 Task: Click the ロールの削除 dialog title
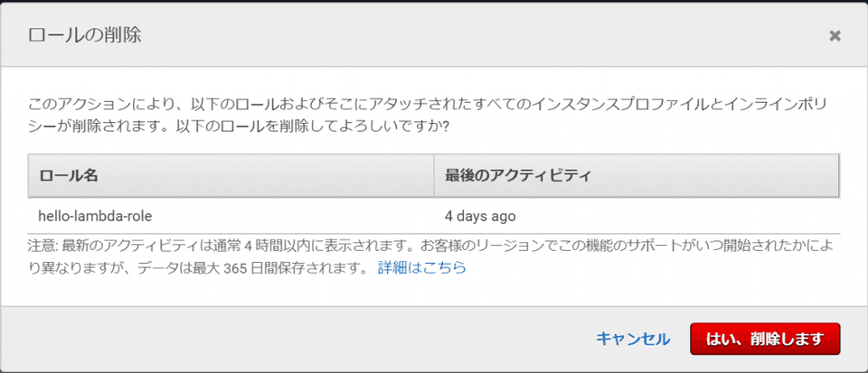(85, 36)
